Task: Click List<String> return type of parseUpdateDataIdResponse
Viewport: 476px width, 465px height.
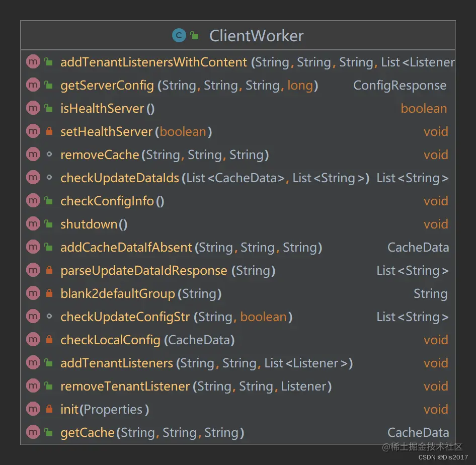Action: (x=413, y=271)
